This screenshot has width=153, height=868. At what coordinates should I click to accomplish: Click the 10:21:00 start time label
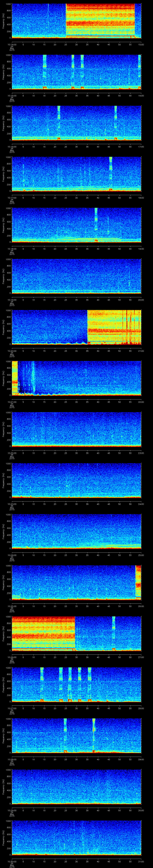(12, 402)
